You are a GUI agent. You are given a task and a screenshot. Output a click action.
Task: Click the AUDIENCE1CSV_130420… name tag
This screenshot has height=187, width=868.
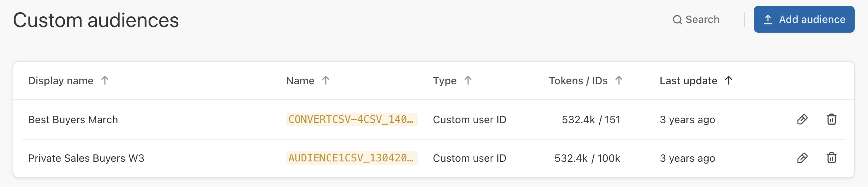pos(351,158)
